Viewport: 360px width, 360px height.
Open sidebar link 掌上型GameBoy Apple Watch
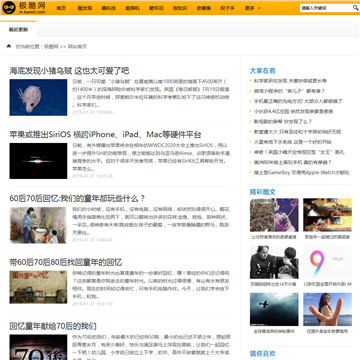point(301,173)
